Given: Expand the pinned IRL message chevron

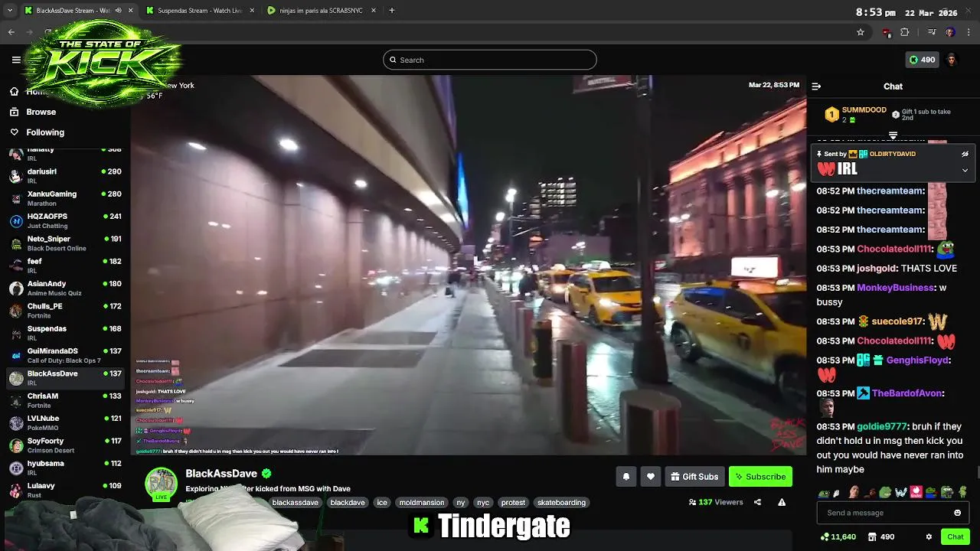Looking at the screenshot, I should point(965,170).
